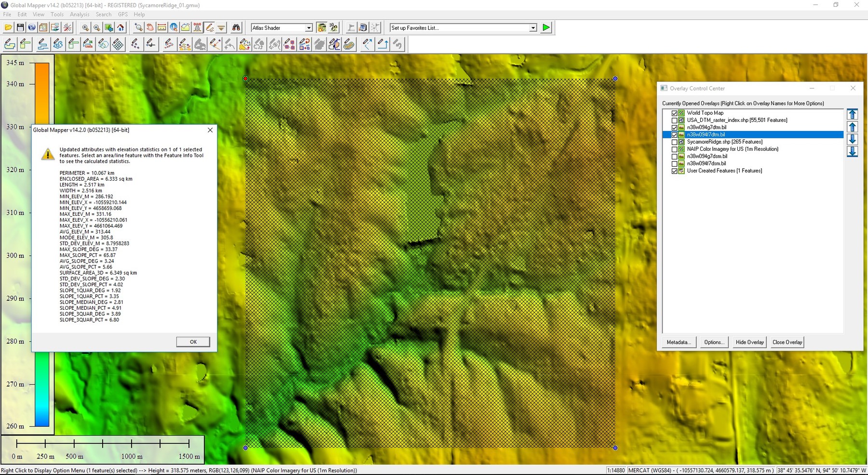Open the GPS menu
The height and width of the screenshot is (475, 868).
pos(123,14)
